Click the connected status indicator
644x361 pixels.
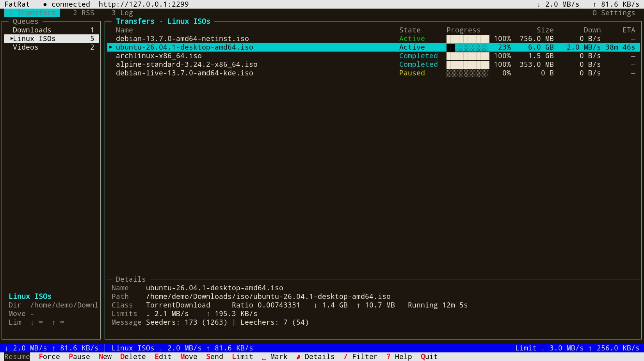[66, 4]
